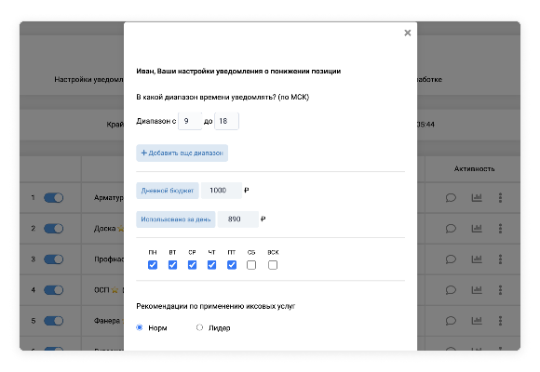Uncheck the СР (Wednesday) checkbox
The width and height of the screenshot is (540, 372).
(x=192, y=265)
